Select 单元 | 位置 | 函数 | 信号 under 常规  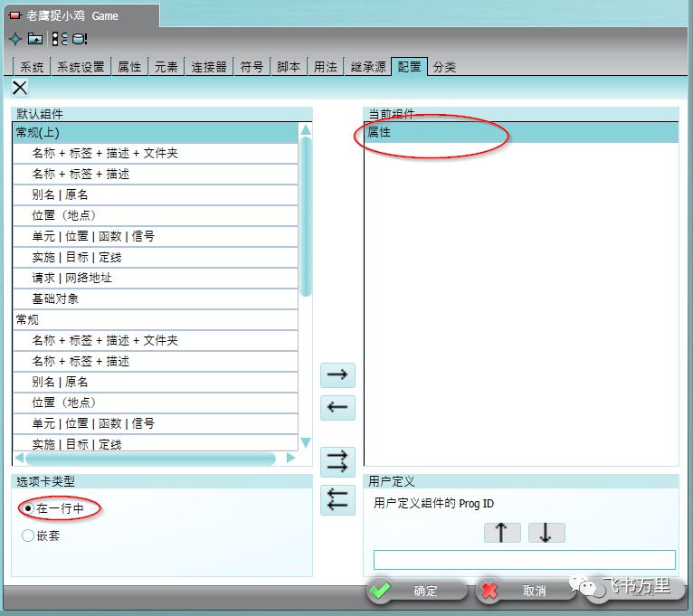[156, 423]
